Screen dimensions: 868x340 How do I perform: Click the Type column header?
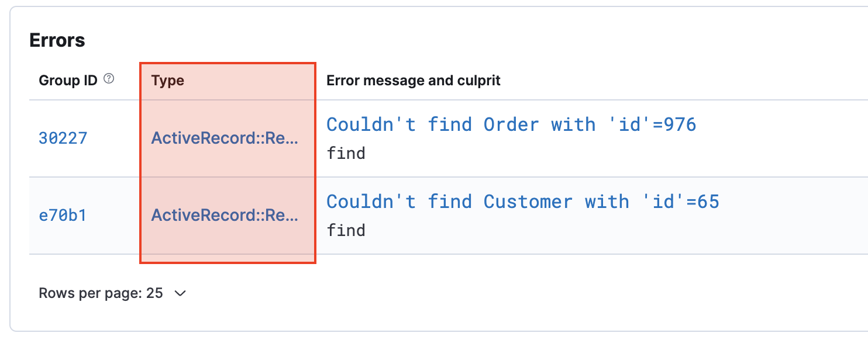click(167, 80)
